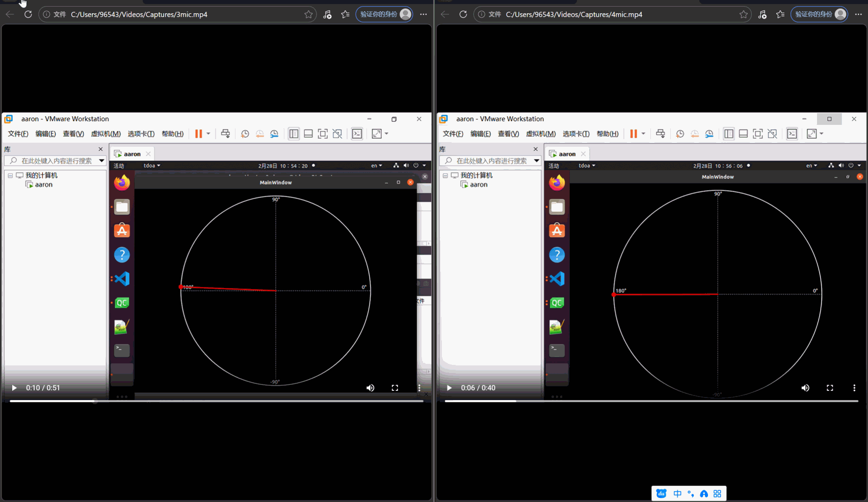Open 编辑(E) menu in left VMware video
This screenshot has height=502, width=868.
[x=45, y=134]
